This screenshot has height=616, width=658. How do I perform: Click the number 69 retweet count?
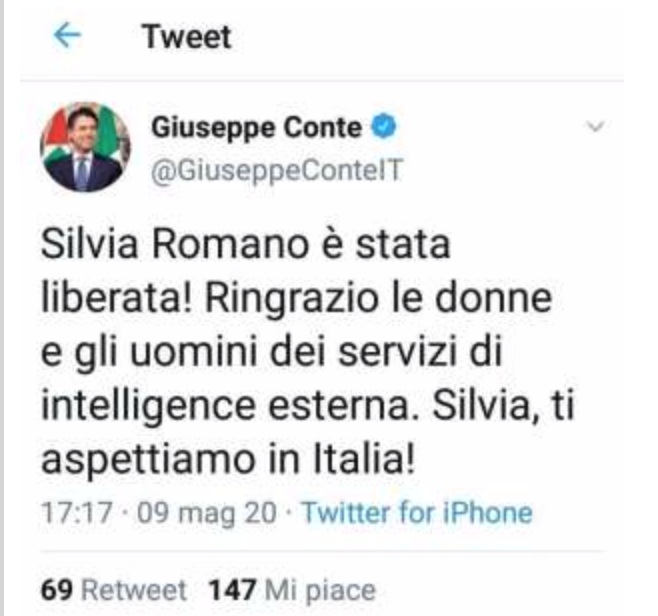click(57, 590)
